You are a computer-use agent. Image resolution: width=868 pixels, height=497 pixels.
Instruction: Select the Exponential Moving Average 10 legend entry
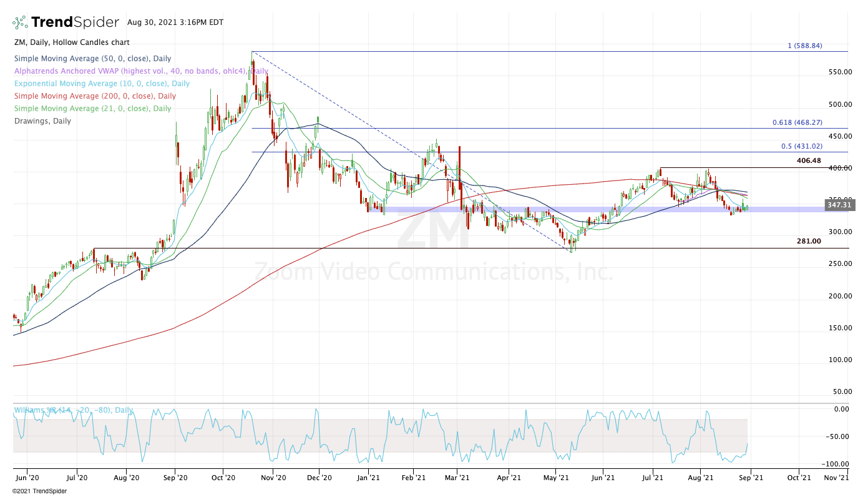(101, 84)
